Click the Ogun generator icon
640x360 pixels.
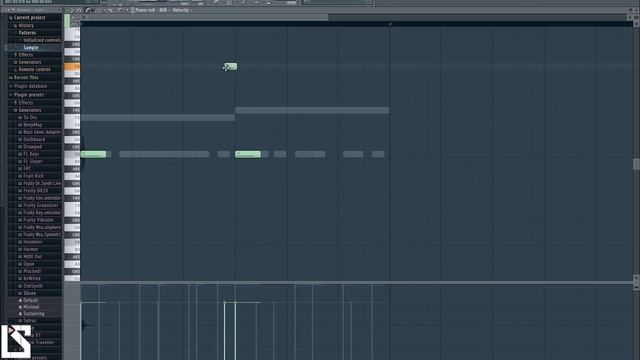click(x=20, y=264)
